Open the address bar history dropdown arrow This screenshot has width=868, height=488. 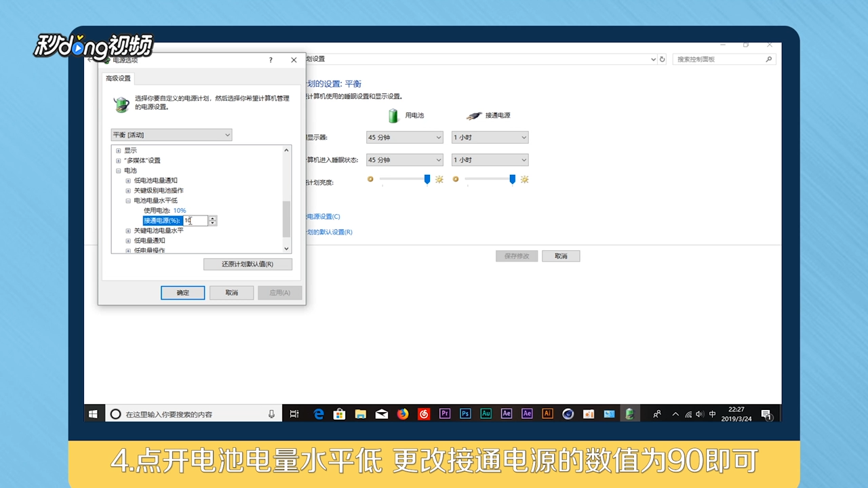coord(652,59)
